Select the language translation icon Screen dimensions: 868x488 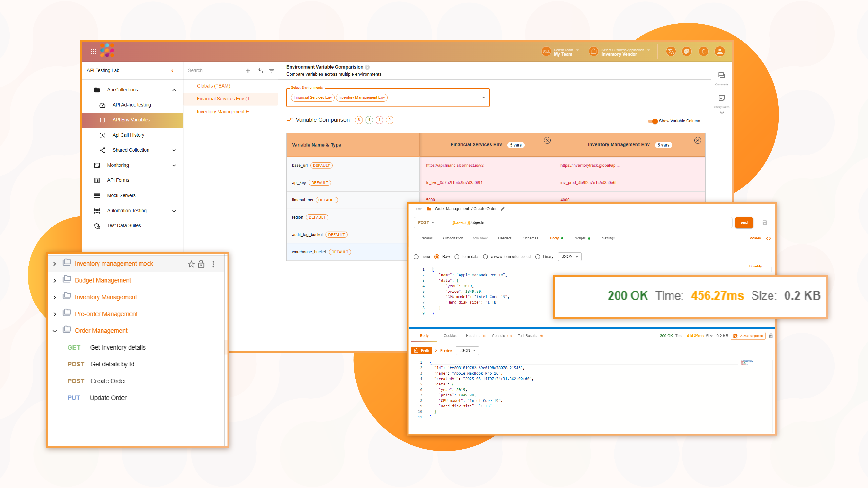(x=671, y=51)
